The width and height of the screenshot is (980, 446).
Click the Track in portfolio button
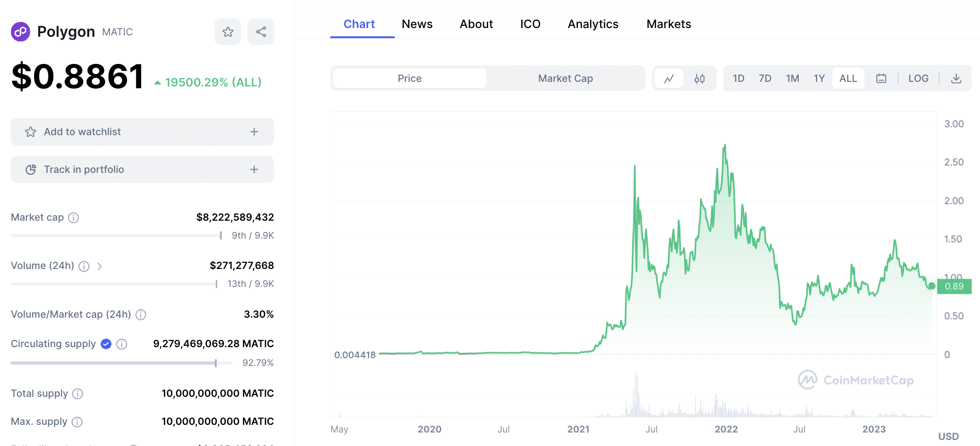[142, 170]
